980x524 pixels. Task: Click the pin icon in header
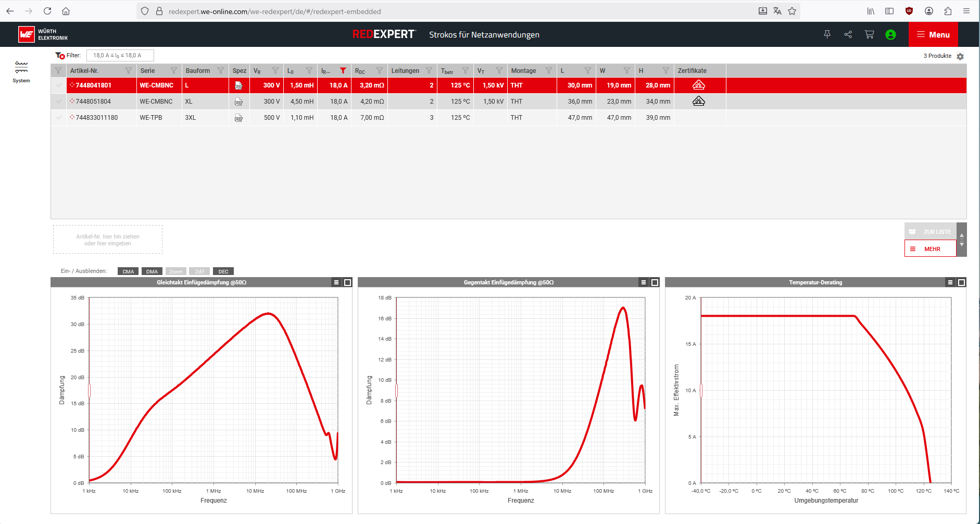point(827,34)
